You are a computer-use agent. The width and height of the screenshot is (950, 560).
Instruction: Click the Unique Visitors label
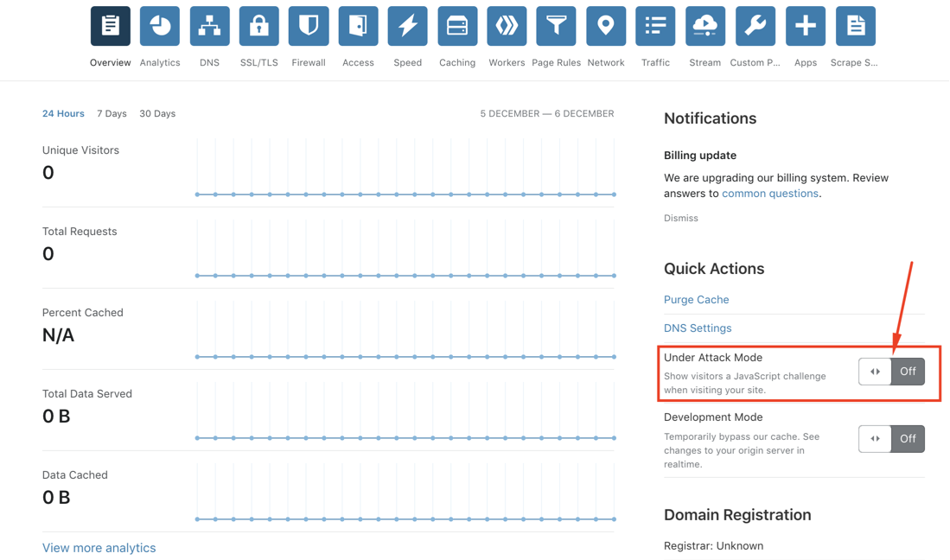pyautogui.click(x=80, y=150)
